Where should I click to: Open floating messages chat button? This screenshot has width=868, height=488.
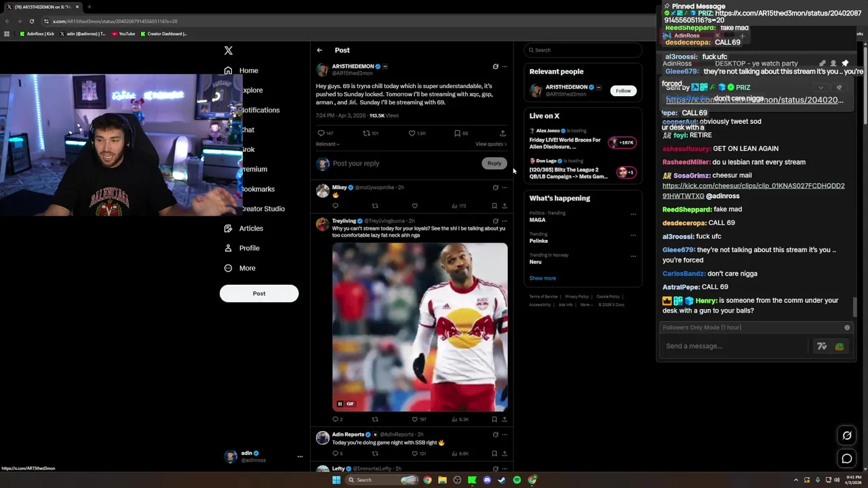[847, 459]
